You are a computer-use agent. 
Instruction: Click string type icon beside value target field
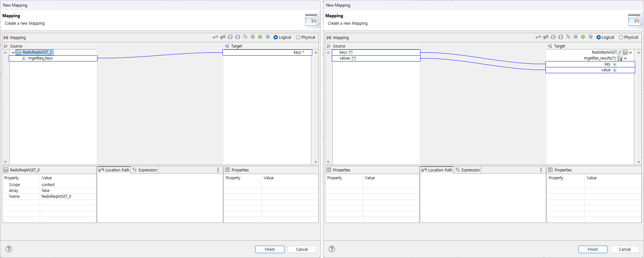tap(615, 70)
